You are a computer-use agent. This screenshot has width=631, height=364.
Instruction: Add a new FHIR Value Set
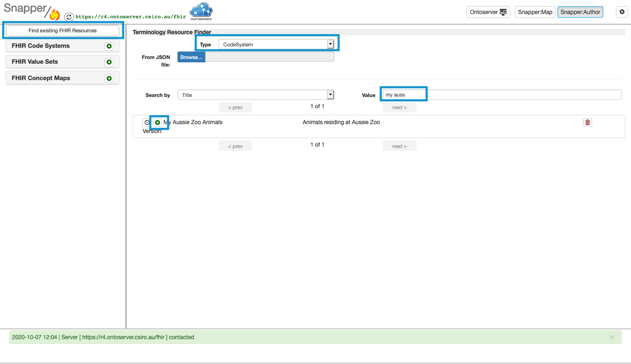(x=109, y=62)
